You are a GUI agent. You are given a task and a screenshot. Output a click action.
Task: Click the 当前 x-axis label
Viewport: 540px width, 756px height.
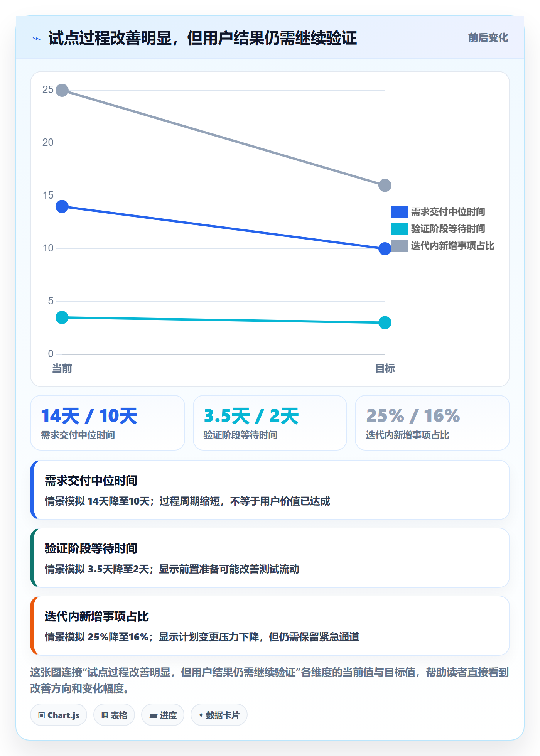point(62,369)
